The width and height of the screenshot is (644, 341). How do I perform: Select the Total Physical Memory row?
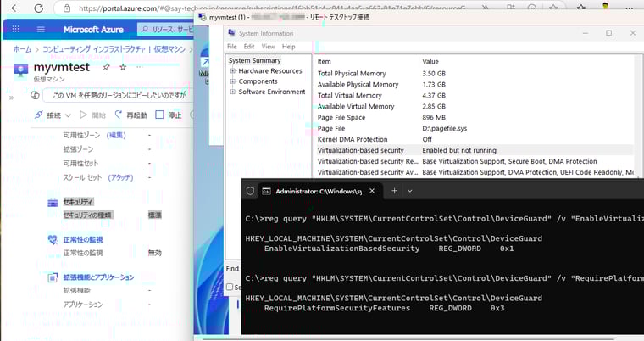point(475,74)
